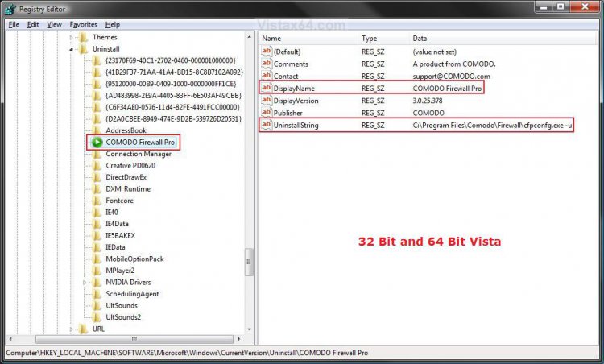Screen dimensions: 604x364
Task: Expand the Themes tree node
Action: (x=72, y=38)
